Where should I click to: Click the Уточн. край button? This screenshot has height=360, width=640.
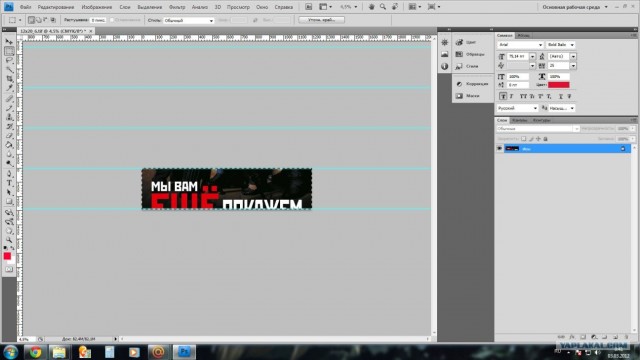point(322,20)
